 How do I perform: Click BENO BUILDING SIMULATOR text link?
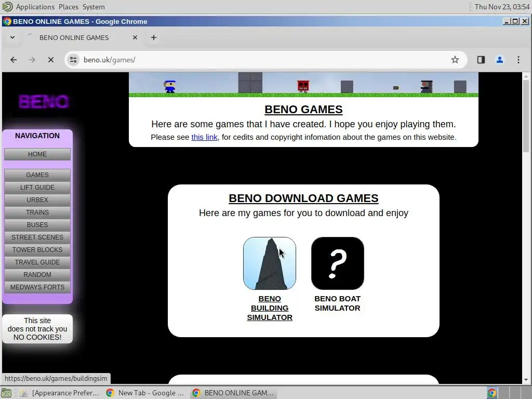click(x=270, y=308)
